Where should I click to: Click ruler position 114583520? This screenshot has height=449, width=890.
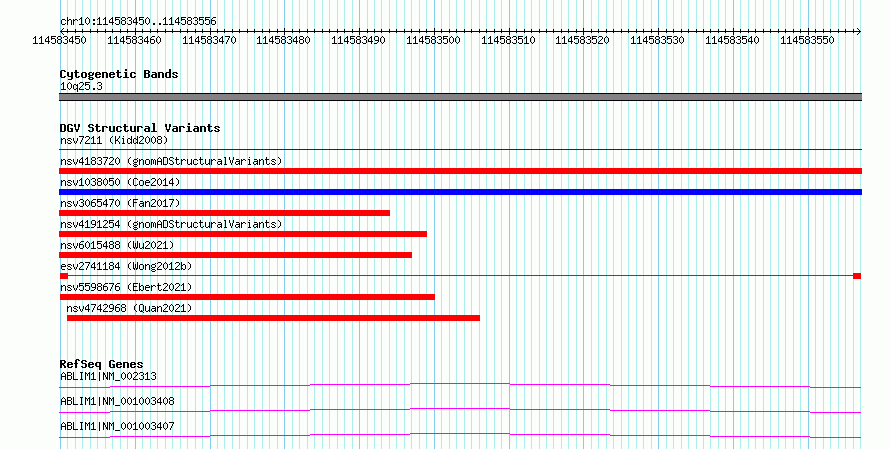[x=582, y=40]
